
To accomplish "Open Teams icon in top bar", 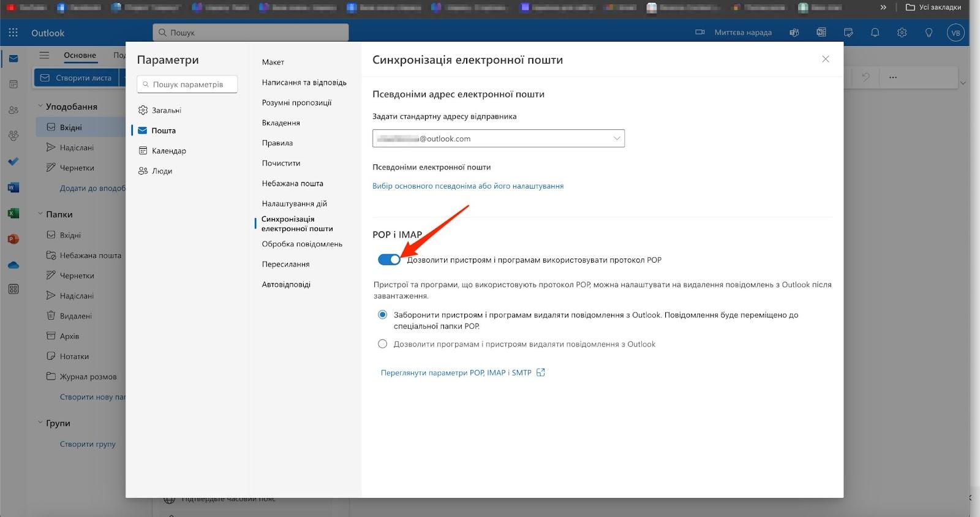I will tap(794, 32).
